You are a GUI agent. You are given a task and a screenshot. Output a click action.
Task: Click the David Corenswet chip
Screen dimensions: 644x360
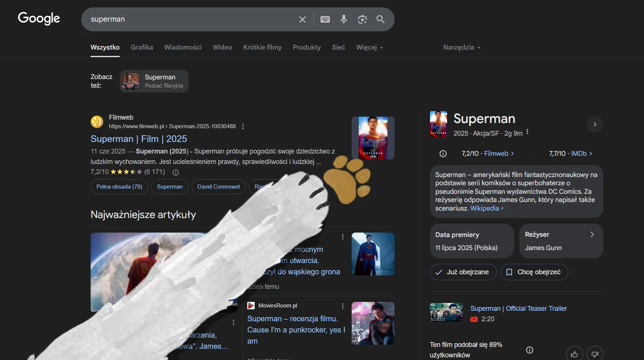[219, 187]
